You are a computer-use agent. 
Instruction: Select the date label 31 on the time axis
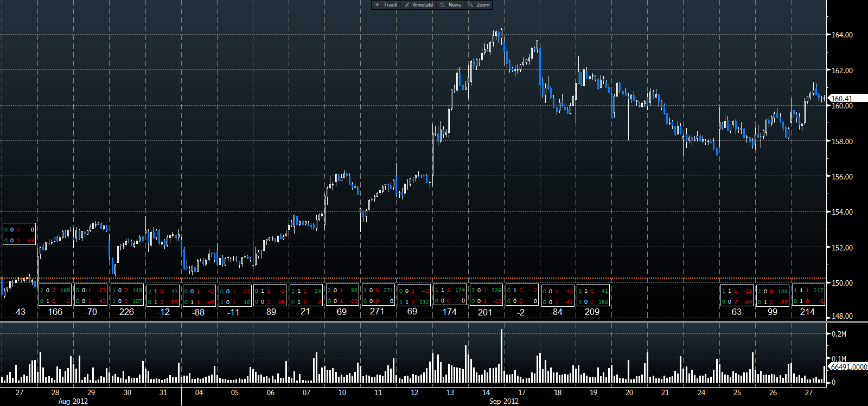(163, 392)
